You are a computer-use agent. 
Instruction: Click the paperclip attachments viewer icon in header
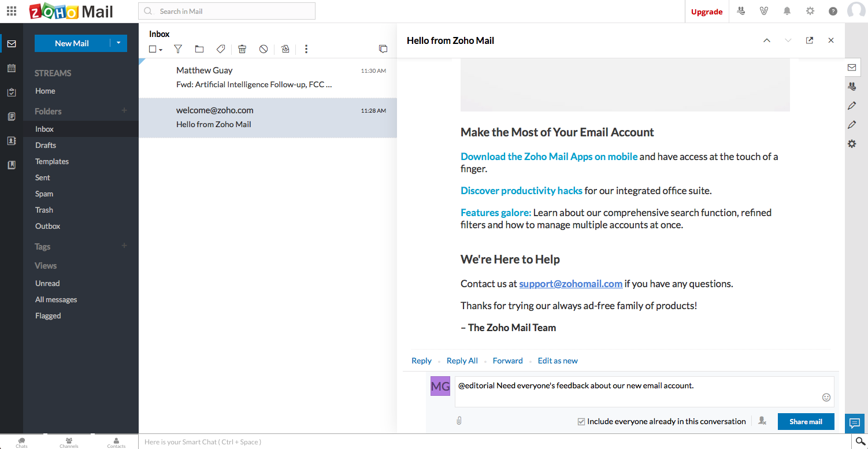[x=764, y=11]
